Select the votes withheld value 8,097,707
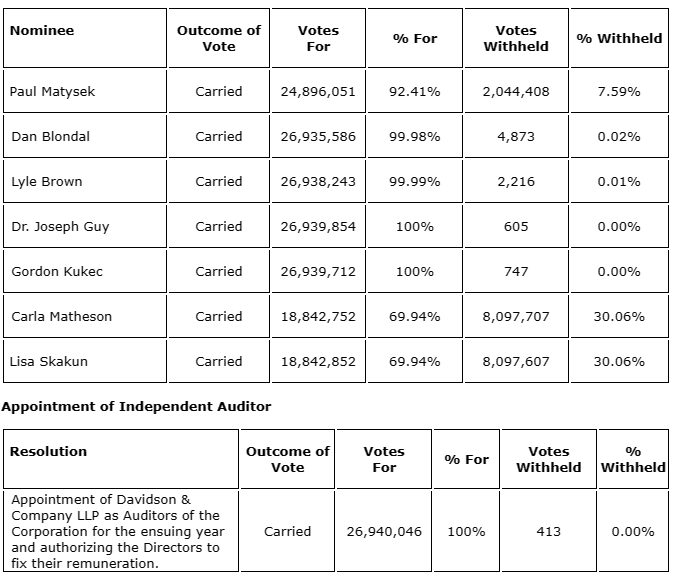The width and height of the screenshot is (678, 576). click(x=515, y=316)
